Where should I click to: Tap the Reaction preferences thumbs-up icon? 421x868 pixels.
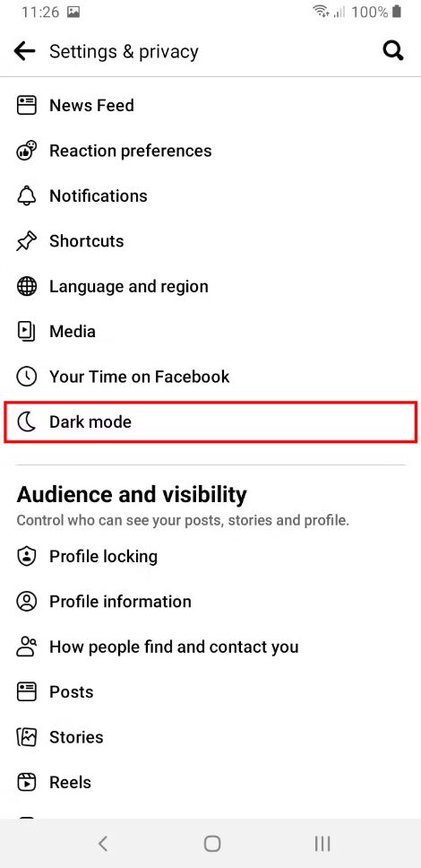(x=26, y=151)
